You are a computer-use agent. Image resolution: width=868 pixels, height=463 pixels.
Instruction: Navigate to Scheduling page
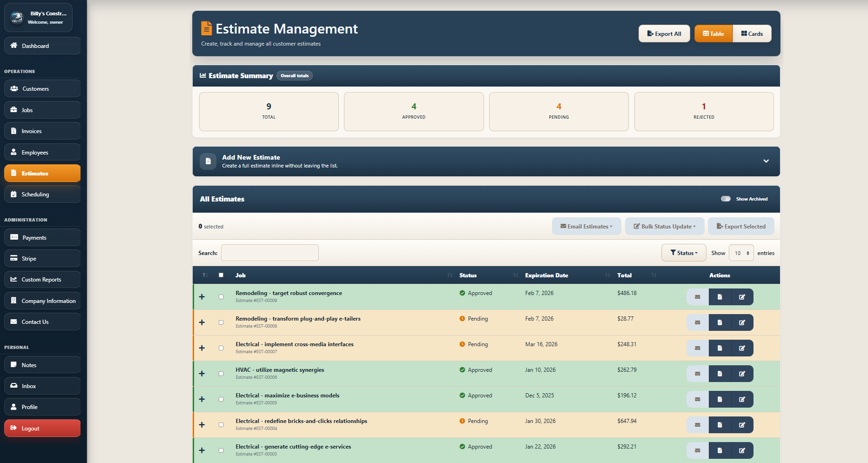click(42, 194)
